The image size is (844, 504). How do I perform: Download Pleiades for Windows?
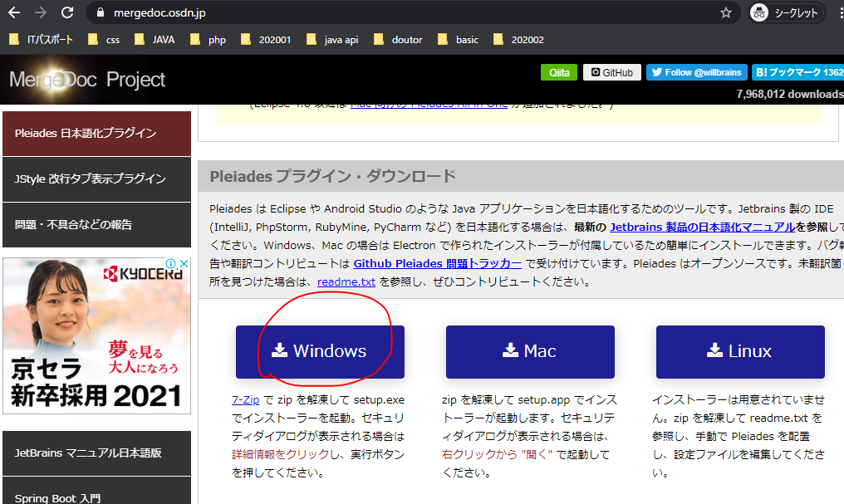(x=320, y=352)
